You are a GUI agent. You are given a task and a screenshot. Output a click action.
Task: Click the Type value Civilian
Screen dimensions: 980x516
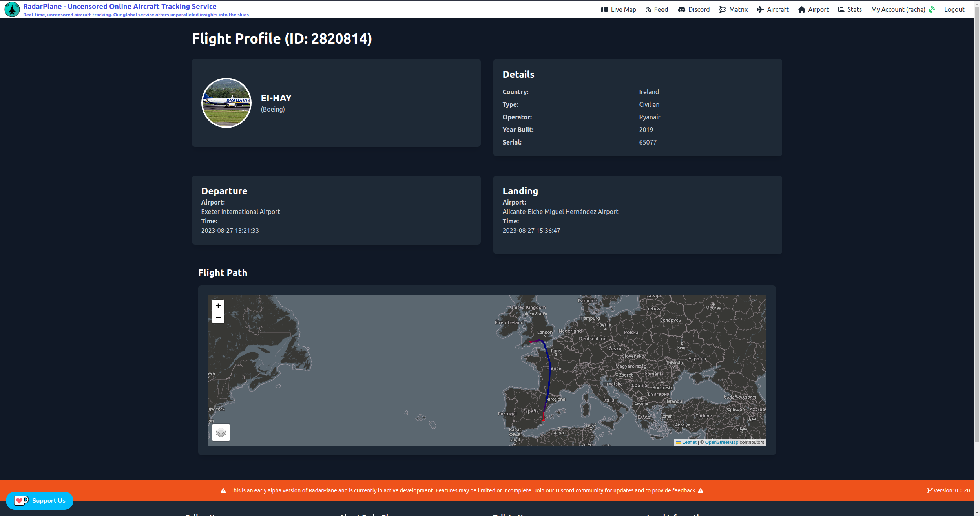(649, 104)
